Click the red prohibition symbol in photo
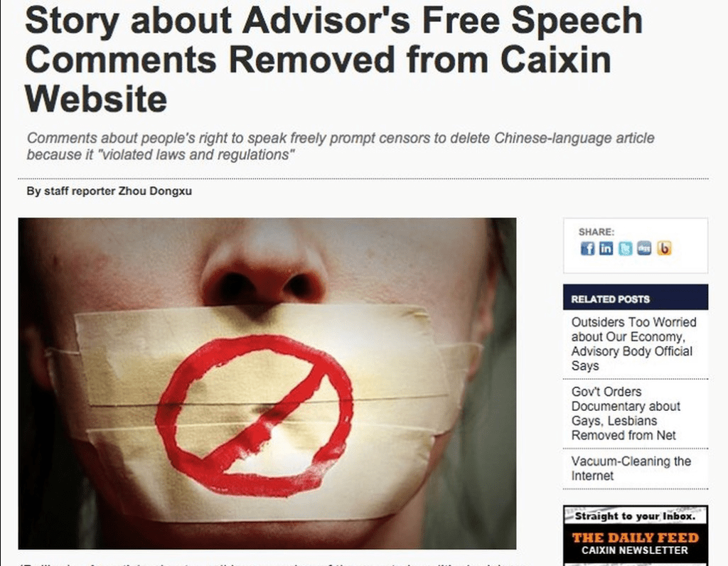The image size is (728, 566). click(255, 414)
